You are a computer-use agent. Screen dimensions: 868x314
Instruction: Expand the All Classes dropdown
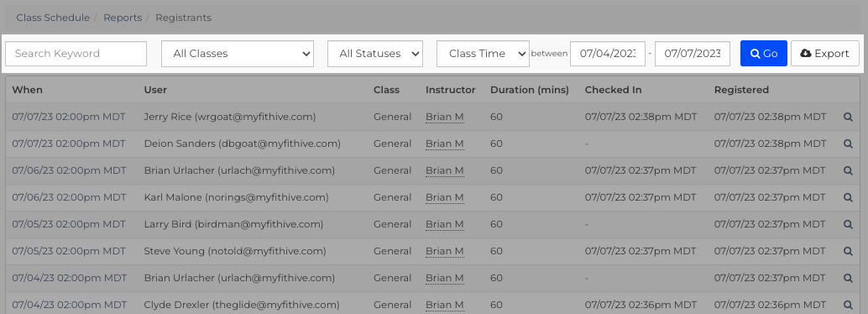click(x=238, y=54)
